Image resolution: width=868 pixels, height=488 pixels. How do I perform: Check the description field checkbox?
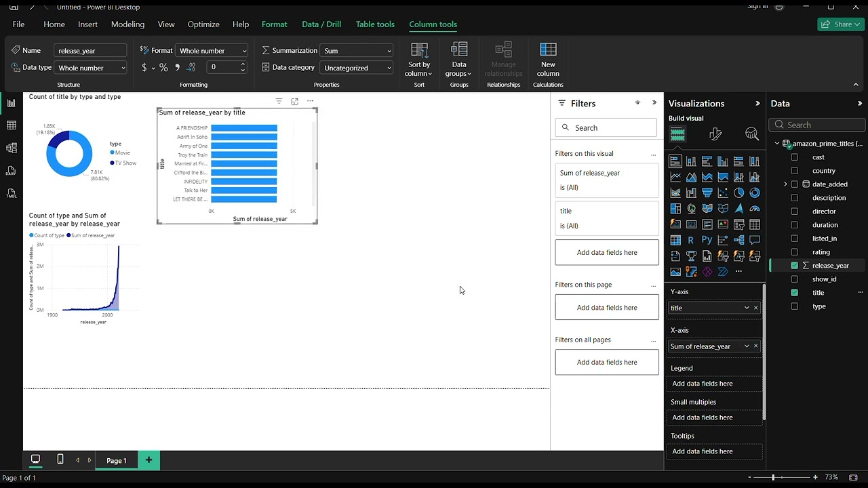coord(795,198)
